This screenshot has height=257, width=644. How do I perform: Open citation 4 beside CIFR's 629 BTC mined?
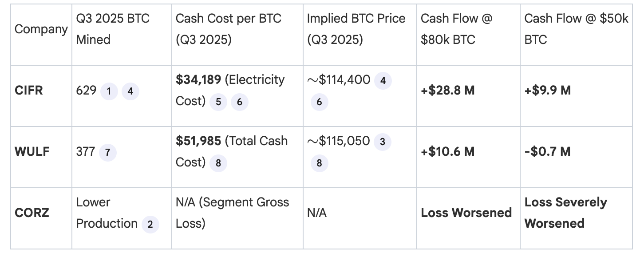(130, 92)
